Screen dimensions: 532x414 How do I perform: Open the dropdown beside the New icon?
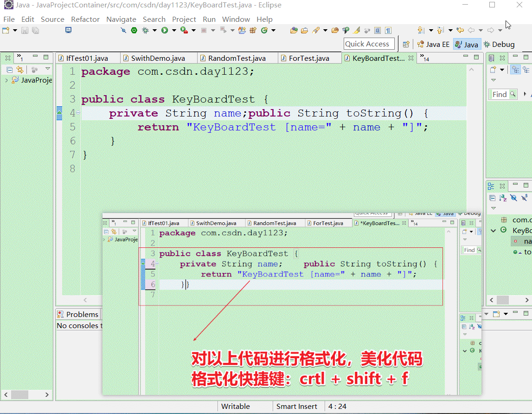click(x=15, y=30)
